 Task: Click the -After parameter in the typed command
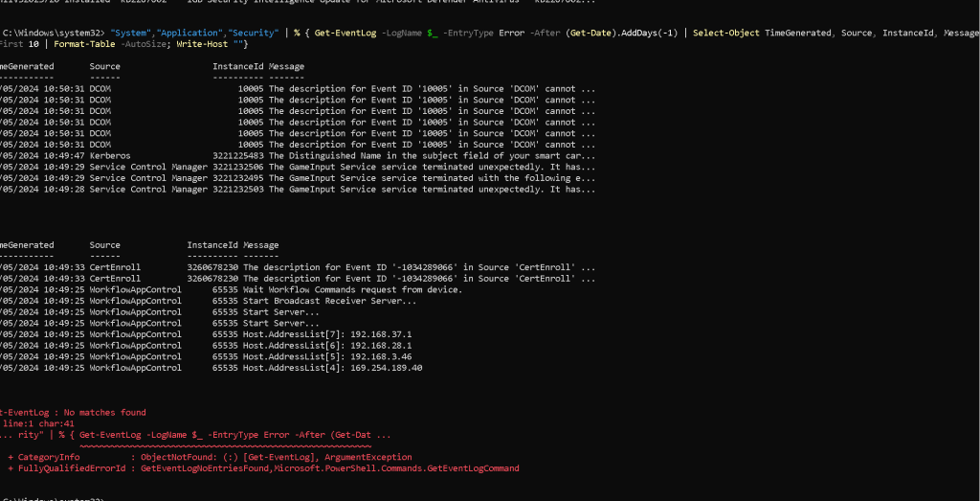click(x=543, y=33)
